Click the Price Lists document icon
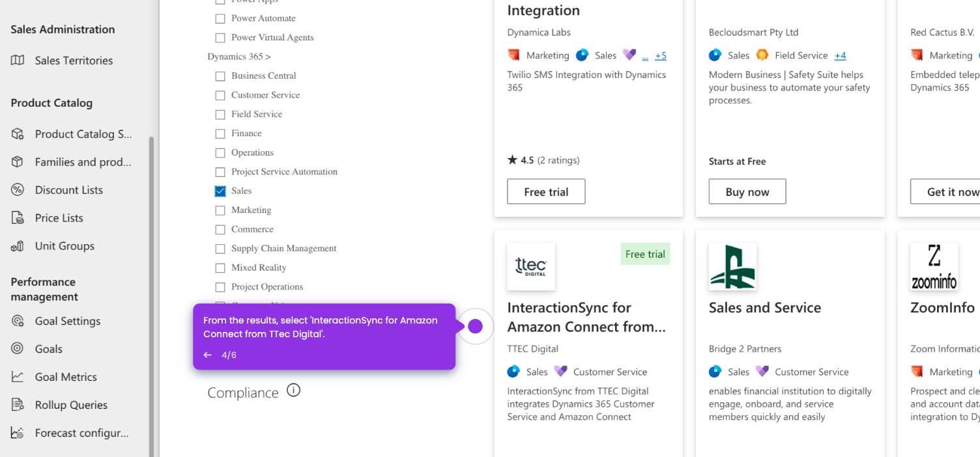980x457 pixels. click(x=18, y=218)
